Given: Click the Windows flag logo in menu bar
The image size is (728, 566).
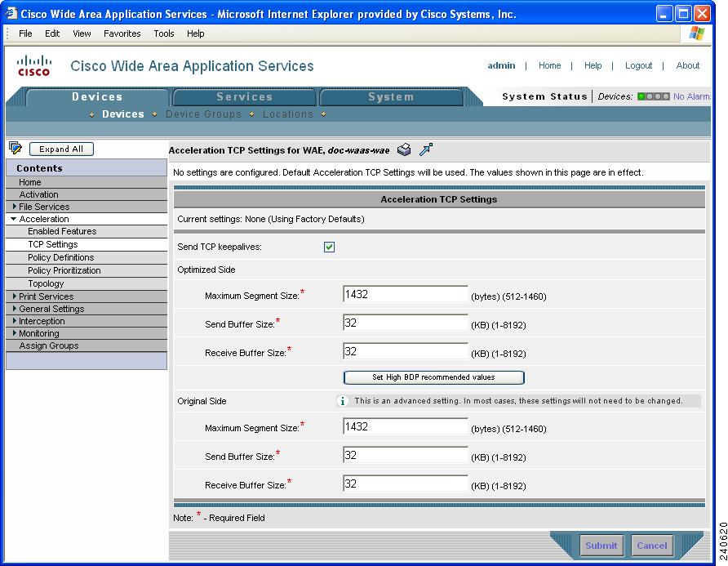Looking at the screenshot, I should (696, 33).
